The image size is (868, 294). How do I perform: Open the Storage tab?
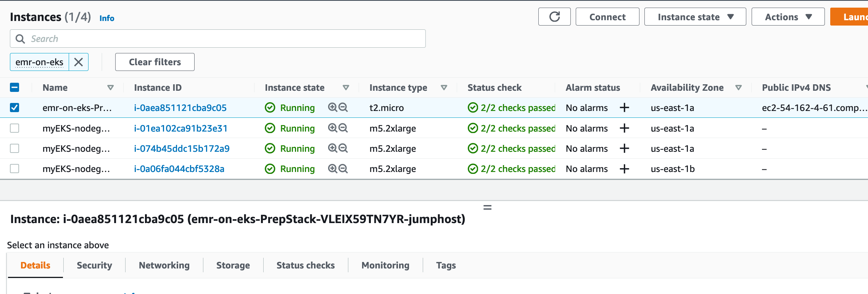(x=233, y=265)
